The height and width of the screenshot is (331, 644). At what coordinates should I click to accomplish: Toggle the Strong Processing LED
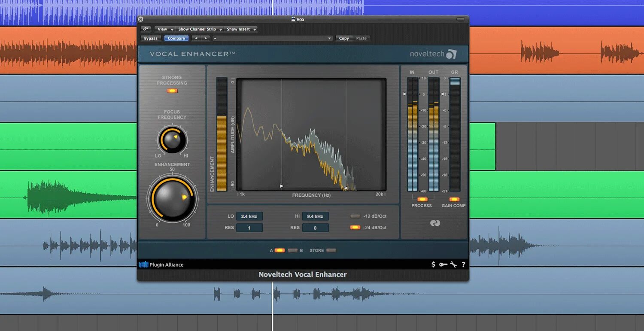tap(172, 91)
